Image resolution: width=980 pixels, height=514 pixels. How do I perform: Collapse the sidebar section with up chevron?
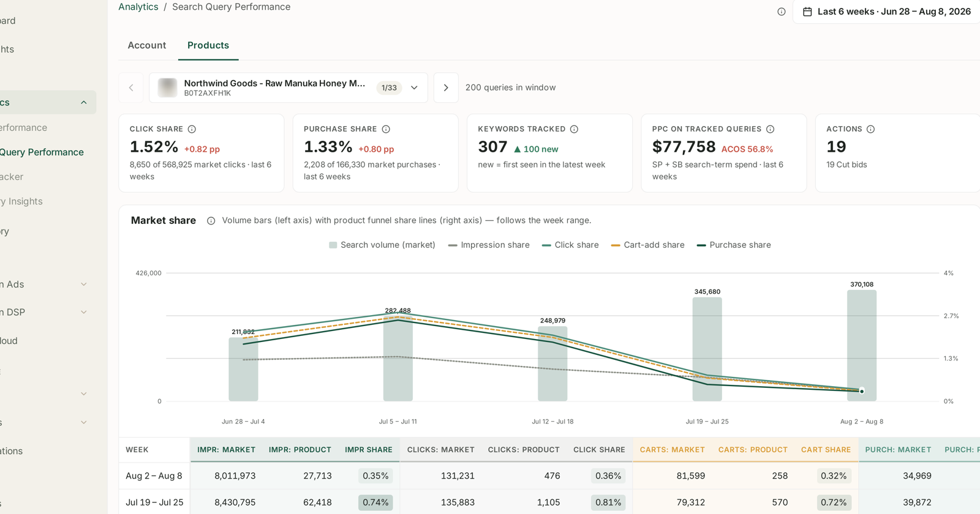coord(84,102)
